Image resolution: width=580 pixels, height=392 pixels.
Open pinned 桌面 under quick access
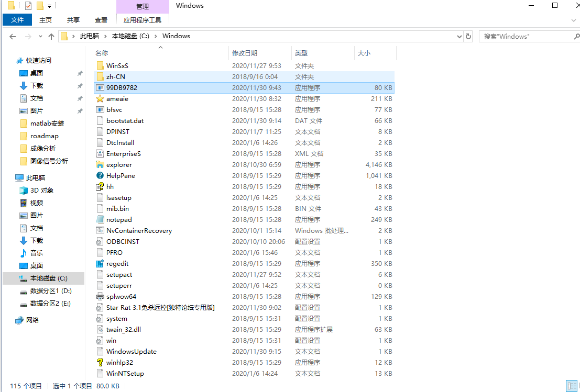[x=37, y=73]
